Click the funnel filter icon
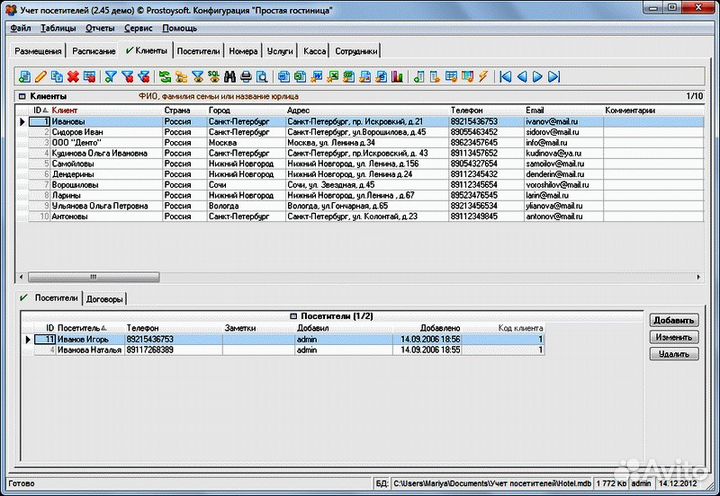 (x=111, y=77)
